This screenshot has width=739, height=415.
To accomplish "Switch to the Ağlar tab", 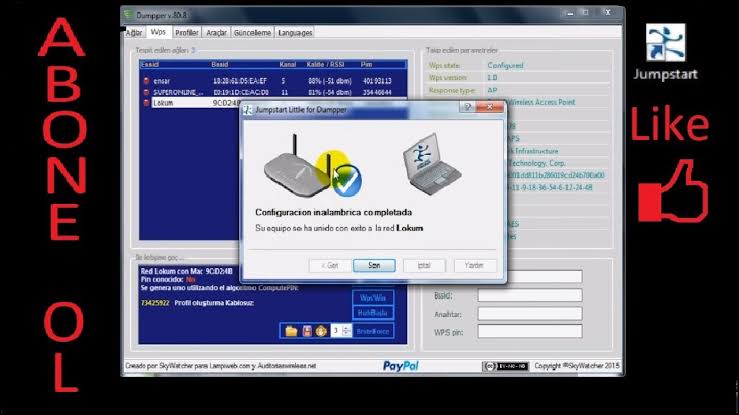I will click(x=134, y=33).
